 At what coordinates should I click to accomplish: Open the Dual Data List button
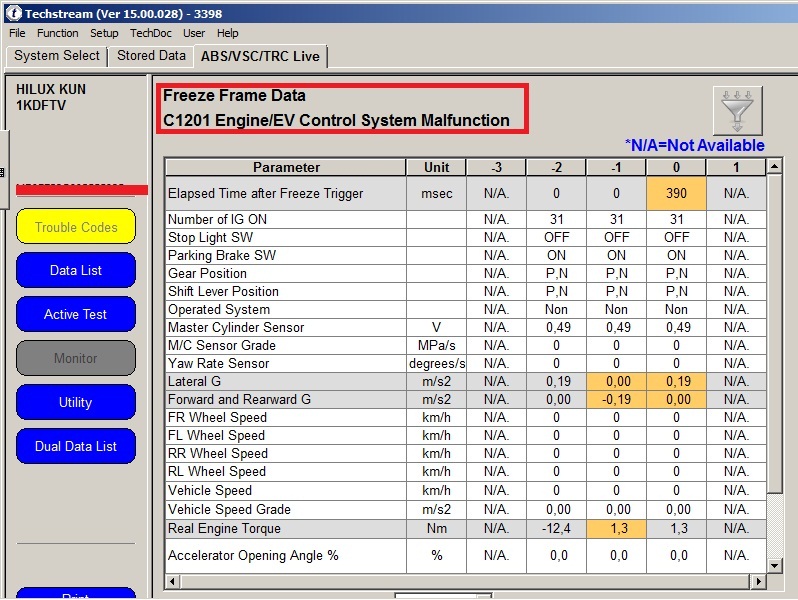(76, 446)
